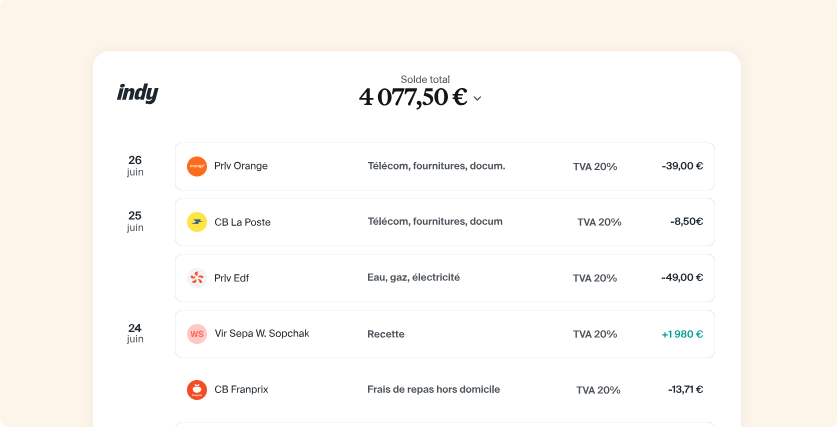Click the indy logo
The height and width of the screenshot is (427, 837).
click(138, 93)
